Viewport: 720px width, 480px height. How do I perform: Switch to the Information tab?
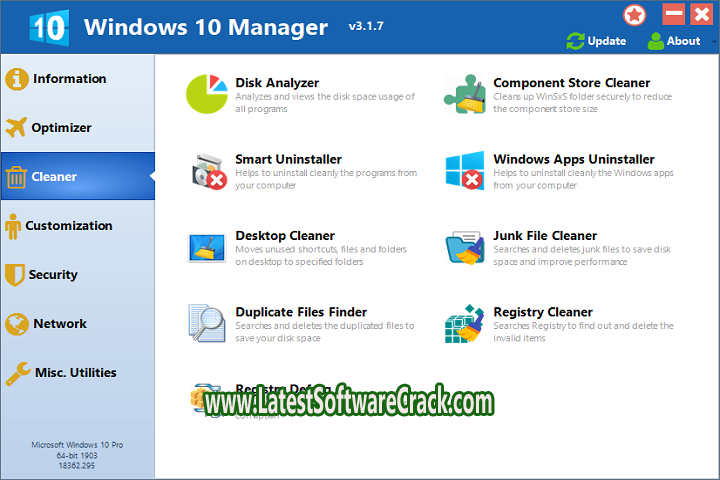point(78,79)
